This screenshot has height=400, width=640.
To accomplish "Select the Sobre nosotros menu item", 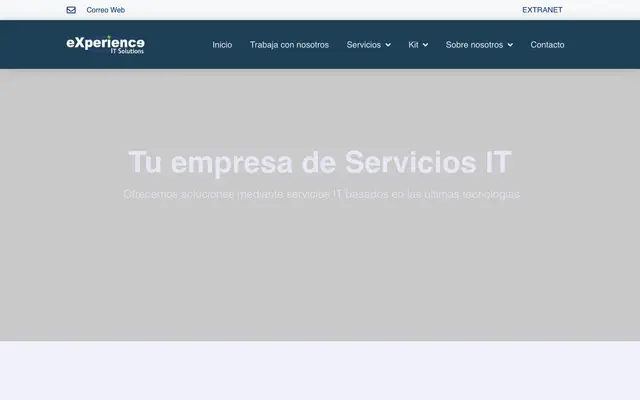I will (x=474, y=44).
